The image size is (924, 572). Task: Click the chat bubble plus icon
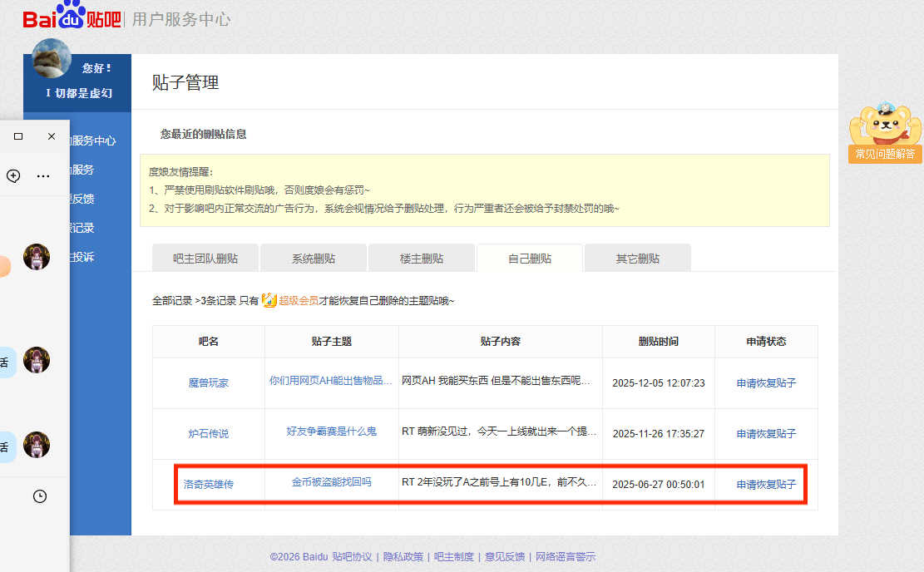point(13,175)
